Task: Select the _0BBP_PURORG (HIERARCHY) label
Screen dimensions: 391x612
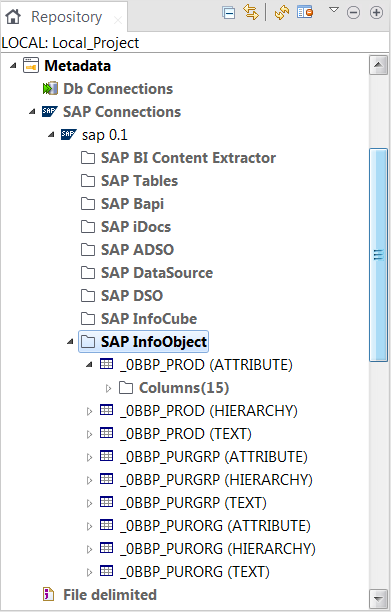Action: 218,549
